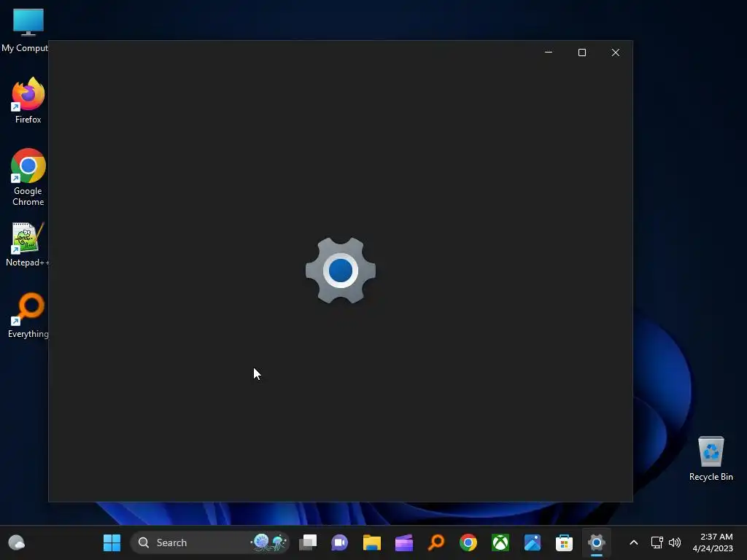
Task: Click the taskbar Search box
Action: 209,542
